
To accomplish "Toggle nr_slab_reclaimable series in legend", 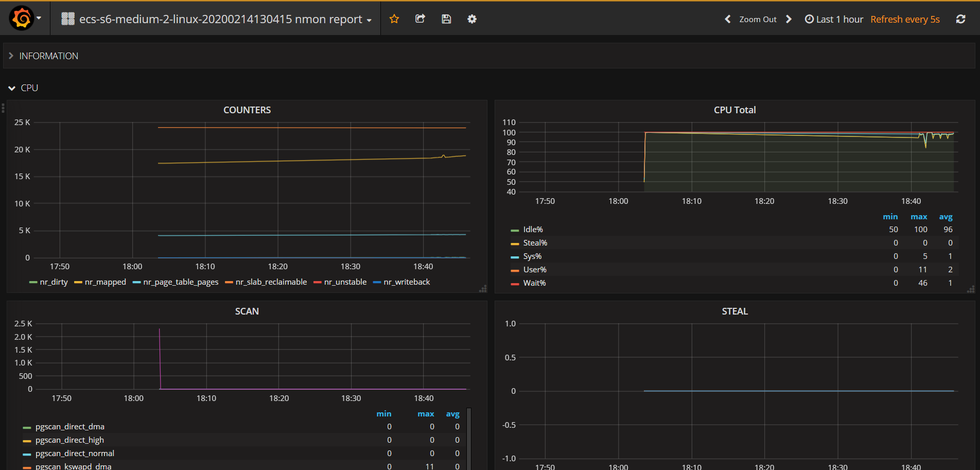I will 271,282.
